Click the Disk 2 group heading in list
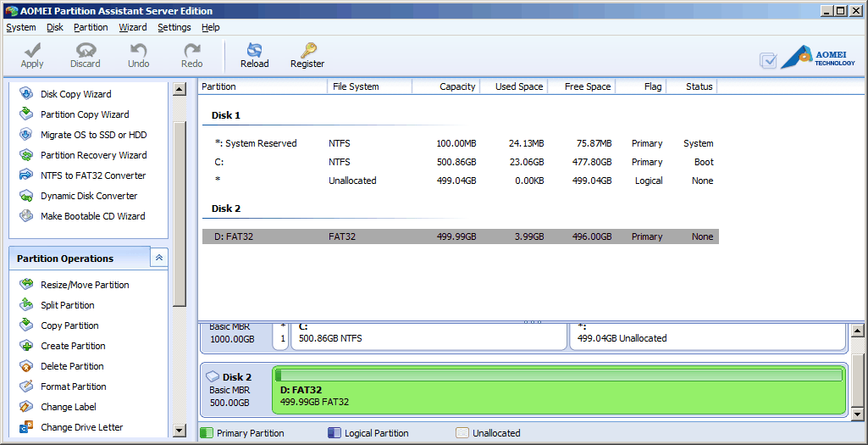 [x=226, y=209]
